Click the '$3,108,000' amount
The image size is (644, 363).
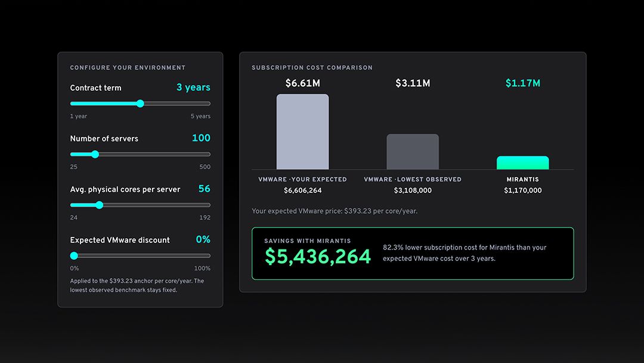tap(413, 190)
